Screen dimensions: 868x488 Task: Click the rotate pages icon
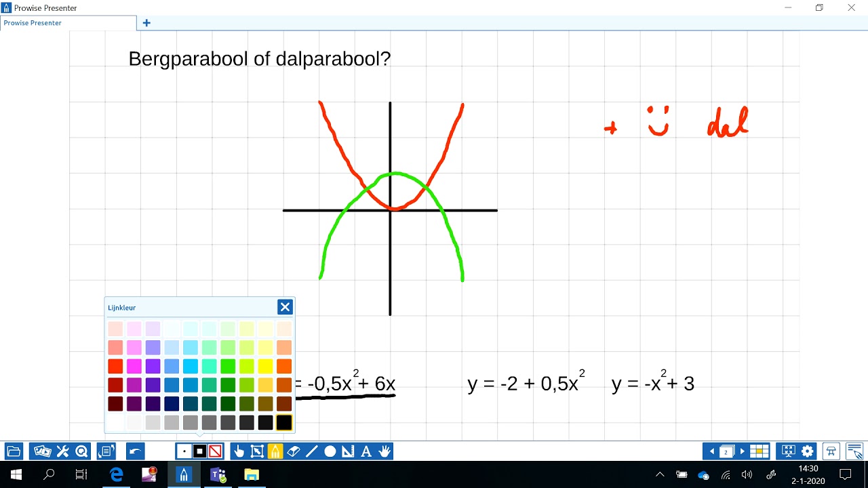click(x=106, y=451)
